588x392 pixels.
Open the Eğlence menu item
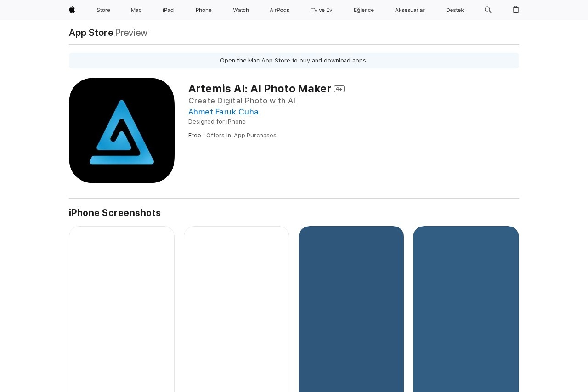(364, 10)
